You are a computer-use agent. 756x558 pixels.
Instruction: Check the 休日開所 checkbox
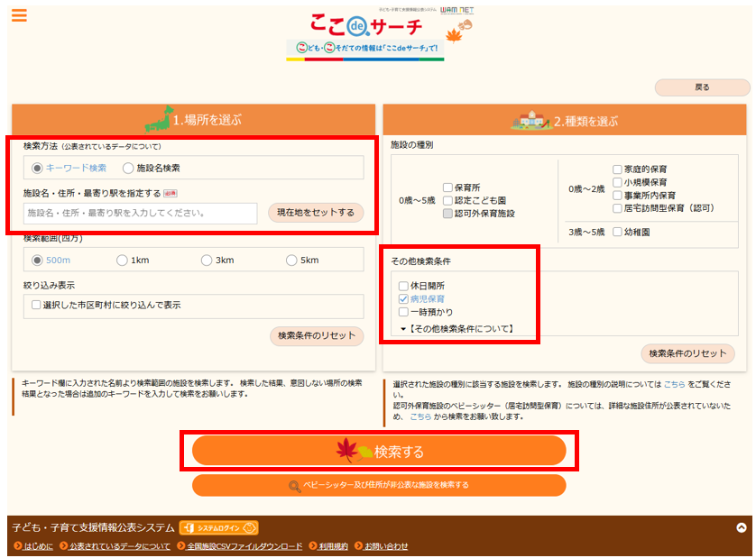tap(403, 287)
